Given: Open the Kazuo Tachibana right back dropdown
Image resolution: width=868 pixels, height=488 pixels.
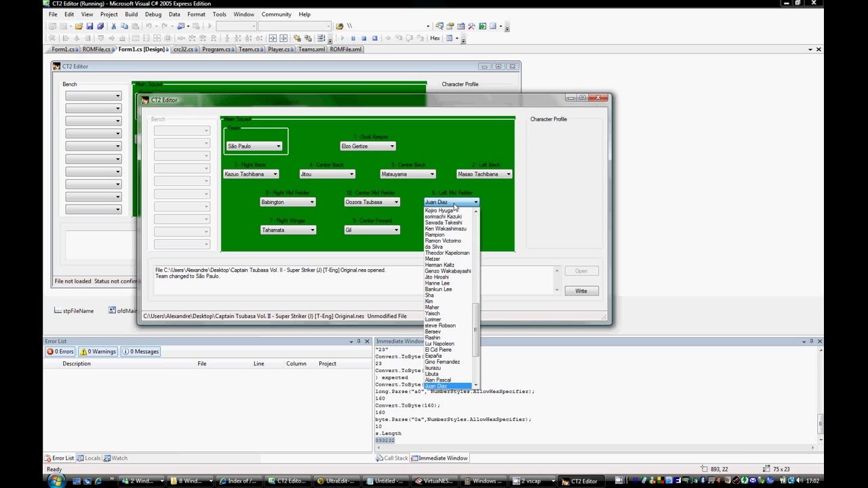Looking at the screenshot, I should 251,174.
